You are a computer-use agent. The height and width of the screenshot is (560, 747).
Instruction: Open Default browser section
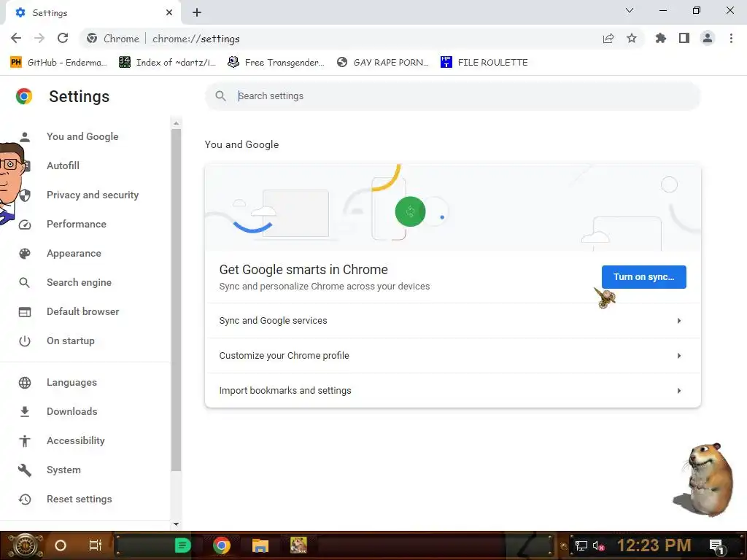[x=83, y=311]
